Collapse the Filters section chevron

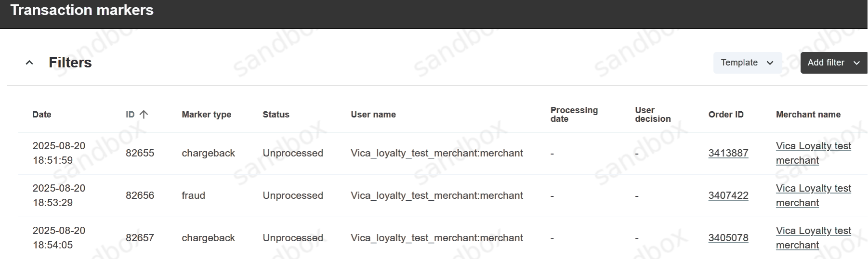[29, 63]
